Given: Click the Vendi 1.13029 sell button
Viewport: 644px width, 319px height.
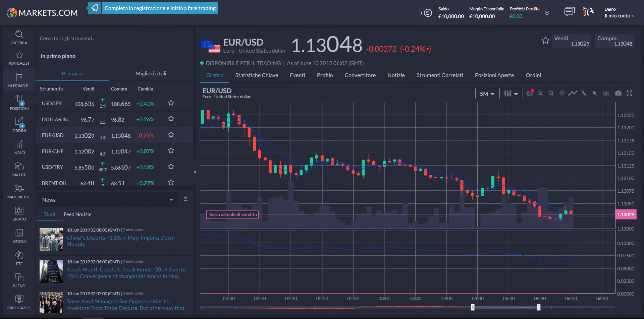Looking at the screenshot, I should [x=572, y=41].
